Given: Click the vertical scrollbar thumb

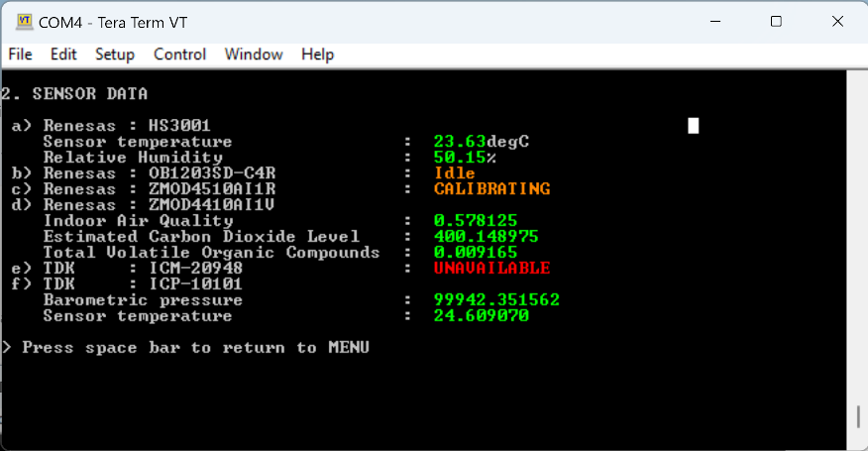Looking at the screenshot, I should click(859, 416).
